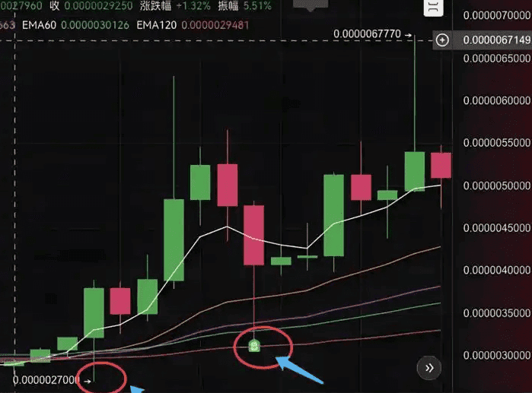Viewport: 532px width, 393px height.
Task: Click the 0.0000050000 label on the price axis
Action: (x=497, y=185)
